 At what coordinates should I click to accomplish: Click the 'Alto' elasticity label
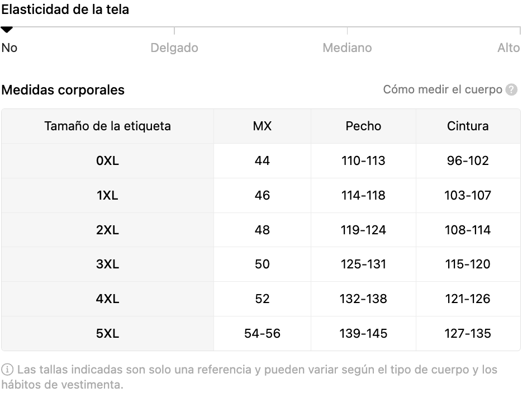click(509, 48)
